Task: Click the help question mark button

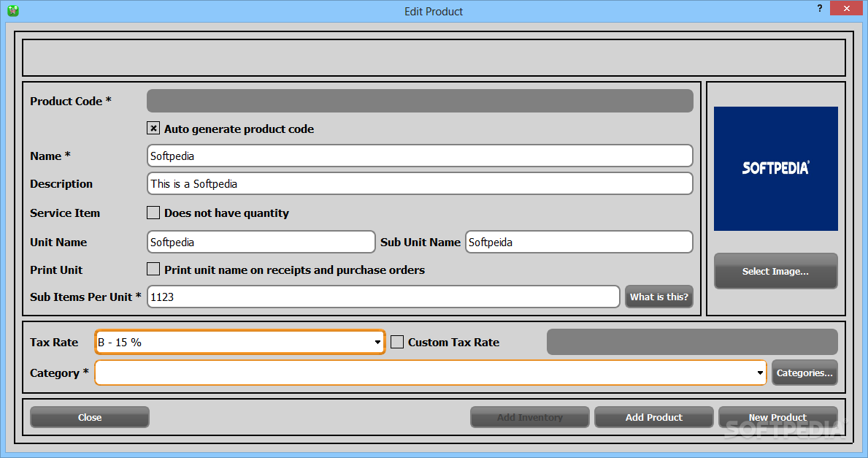Action: [819, 8]
